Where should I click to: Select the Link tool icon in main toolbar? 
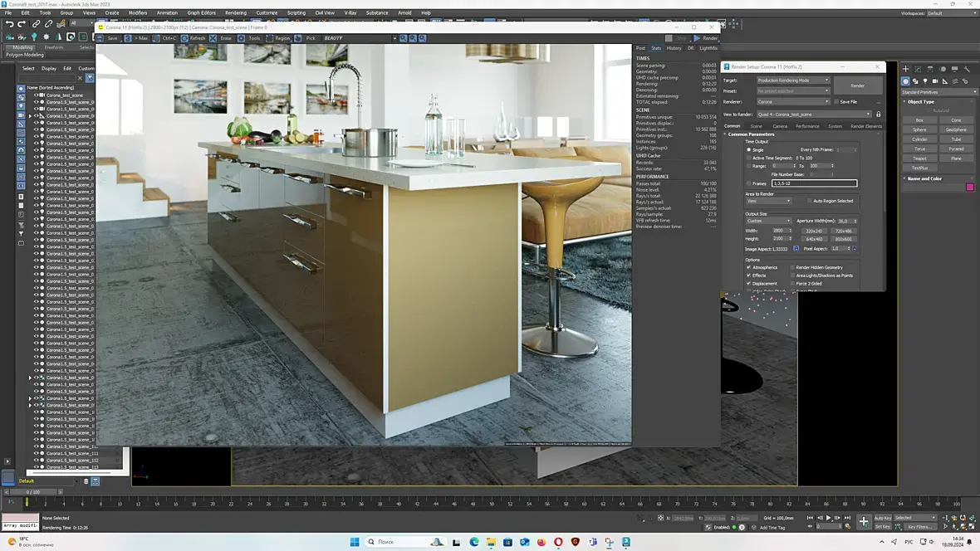[x=37, y=24]
